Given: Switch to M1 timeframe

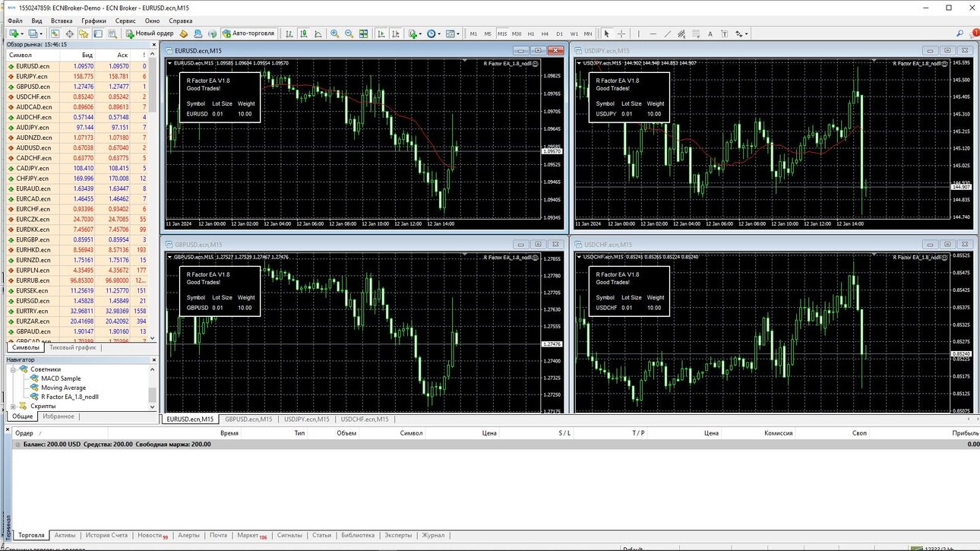Looking at the screenshot, I should pyautogui.click(x=474, y=33).
